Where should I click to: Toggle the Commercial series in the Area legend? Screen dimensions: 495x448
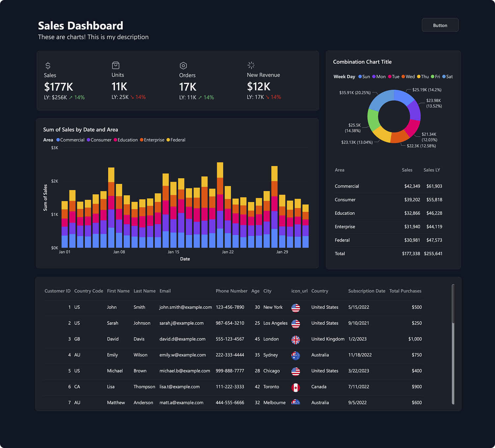click(70, 140)
